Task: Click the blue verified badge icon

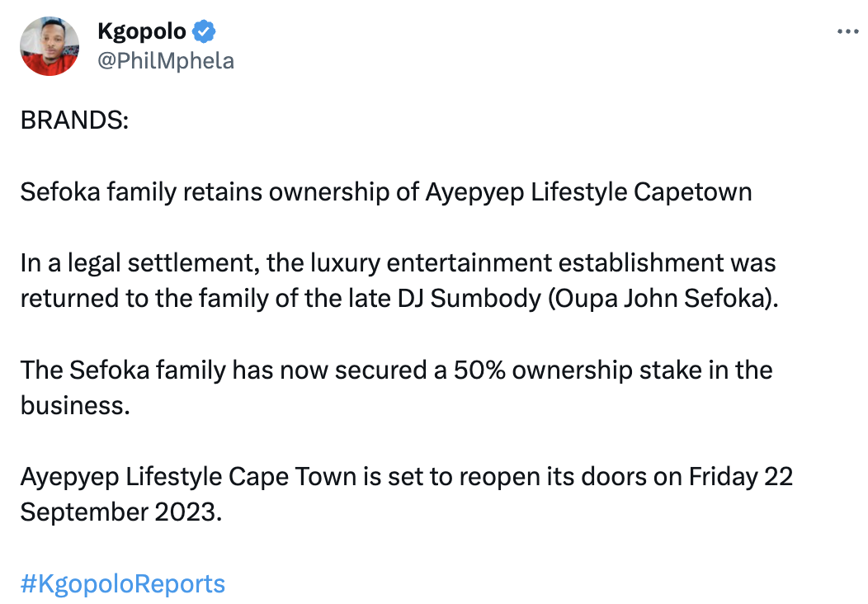Action: coord(204,31)
